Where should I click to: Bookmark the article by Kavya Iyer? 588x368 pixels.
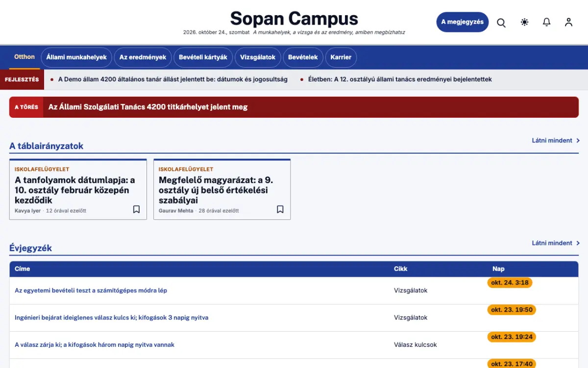(136, 210)
